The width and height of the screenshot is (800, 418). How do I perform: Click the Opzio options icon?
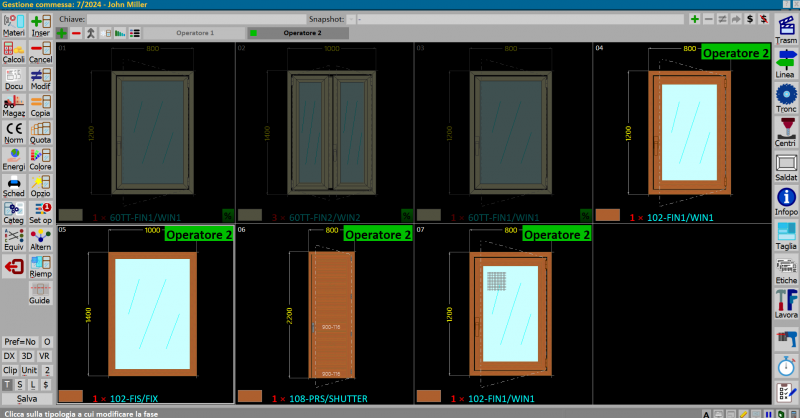click(40, 186)
